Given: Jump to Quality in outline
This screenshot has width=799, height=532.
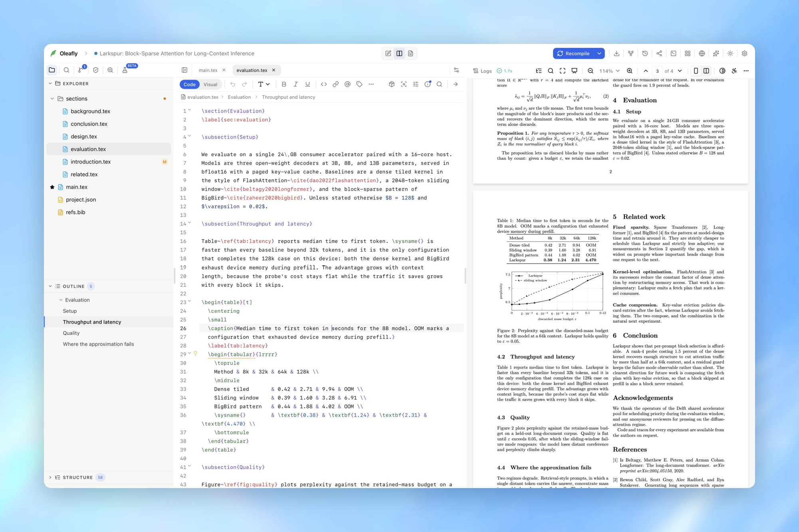Looking at the screenshot, I should point(71,333).
